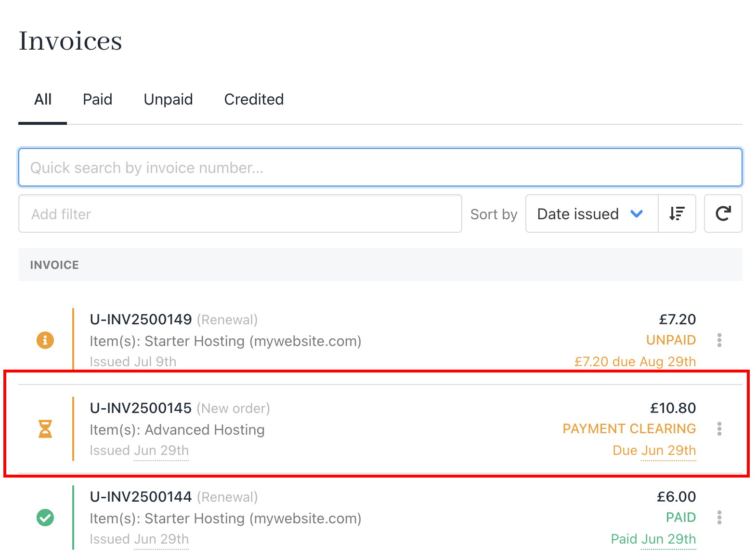The image size is (756, 559).
Task: Click the £10.80 amount
Action: click(673, 408)
